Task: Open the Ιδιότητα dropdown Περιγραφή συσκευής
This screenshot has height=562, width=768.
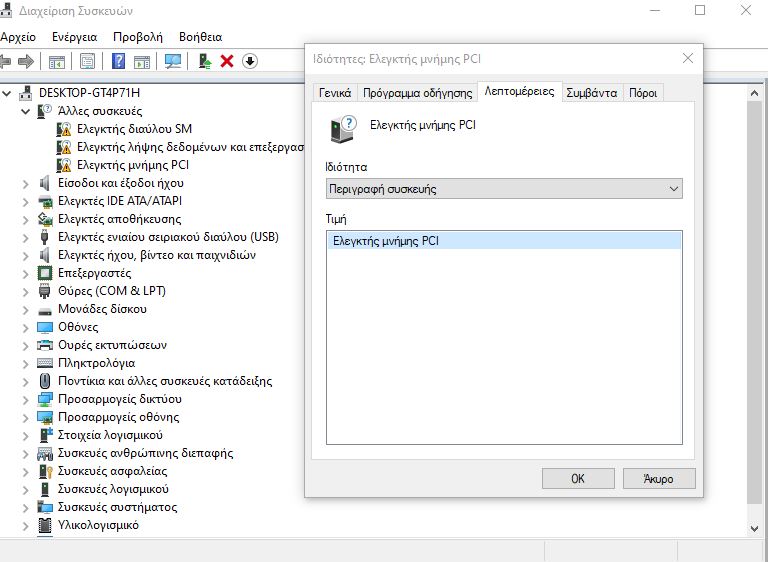Action: [x=504, y=189]
